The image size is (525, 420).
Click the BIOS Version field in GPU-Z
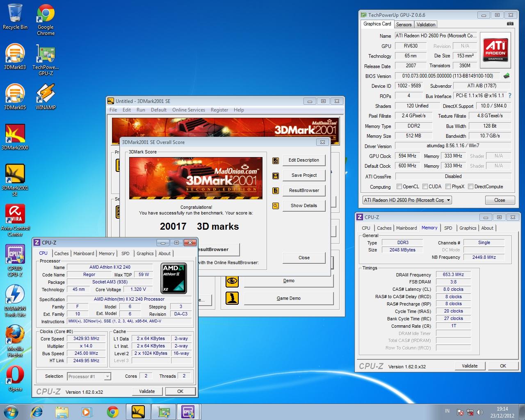click(x=447, y=76)
